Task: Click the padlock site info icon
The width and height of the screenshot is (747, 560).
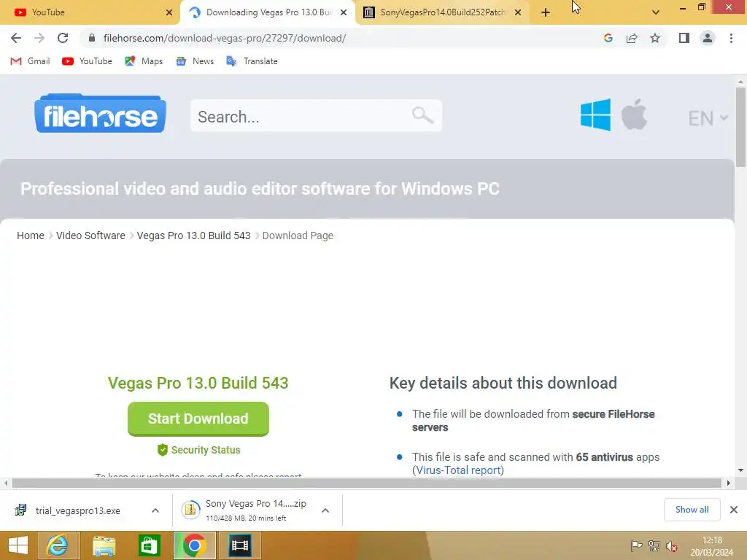Action: pos(92,38)
